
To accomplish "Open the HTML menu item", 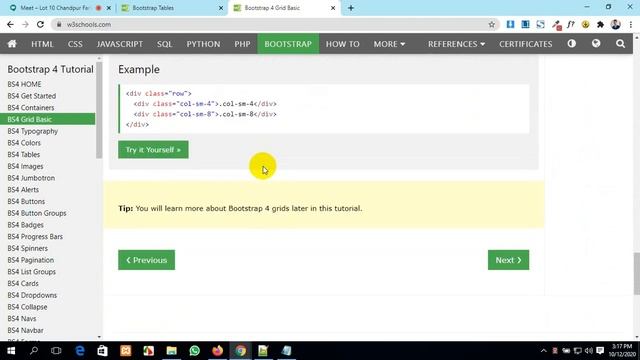I will (x=42, y=44).
